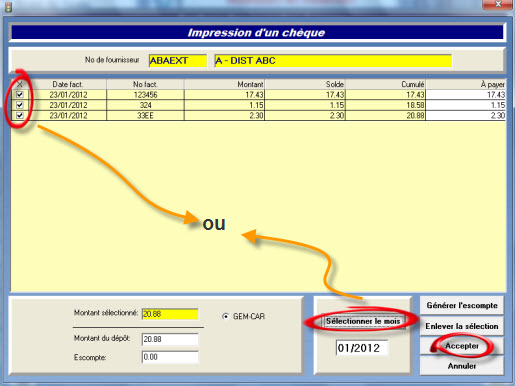Click Enlever la sélection button

462,326
